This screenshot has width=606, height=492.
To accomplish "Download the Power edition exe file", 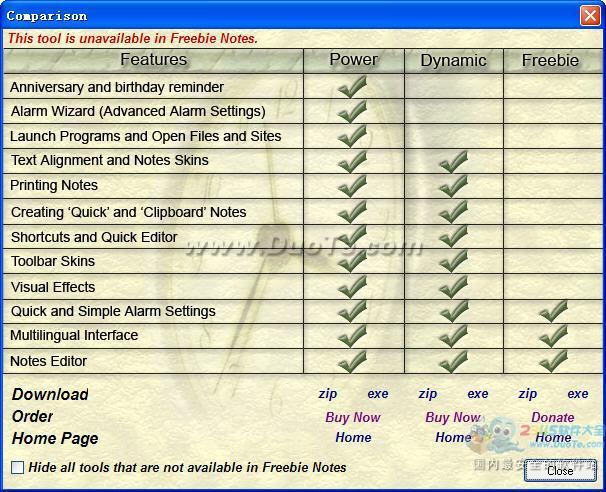I will pos(378,394).
